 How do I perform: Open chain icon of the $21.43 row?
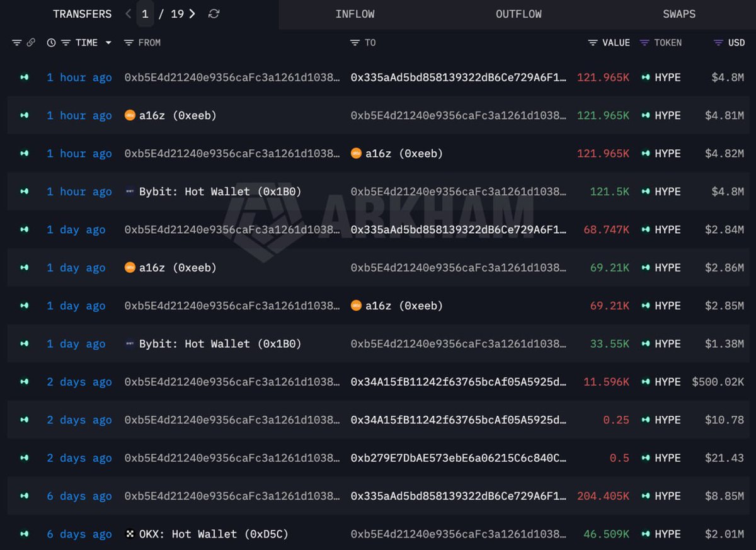pos(24,458)
